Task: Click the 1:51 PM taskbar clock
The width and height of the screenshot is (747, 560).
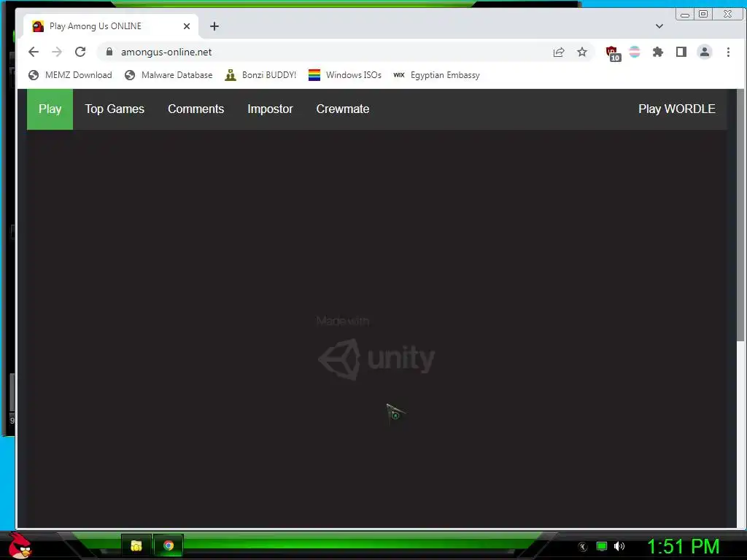Action: 683,547
